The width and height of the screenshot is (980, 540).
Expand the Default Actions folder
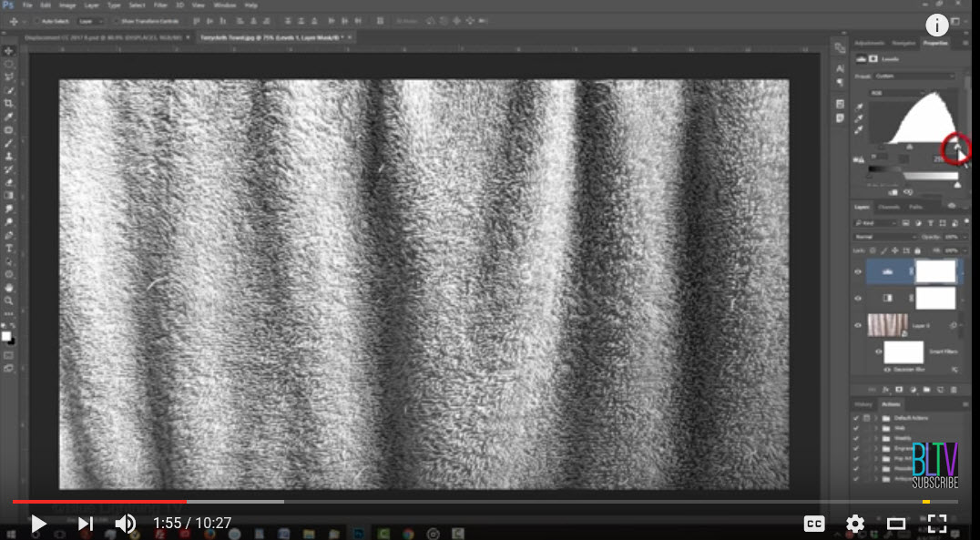coord(876,417)
